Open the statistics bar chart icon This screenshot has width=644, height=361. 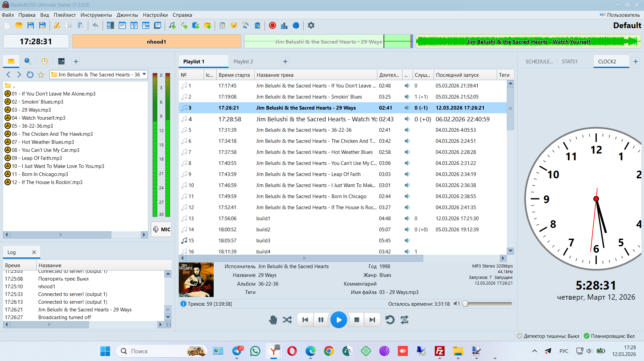pyautogui.click(x=284, y=25)
